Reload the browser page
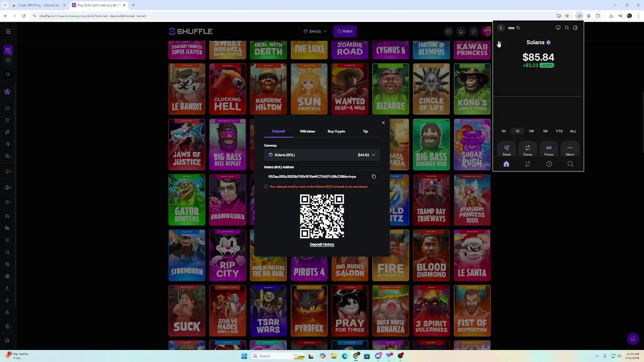This screenshot has width=644, height=362. point(23,16)
